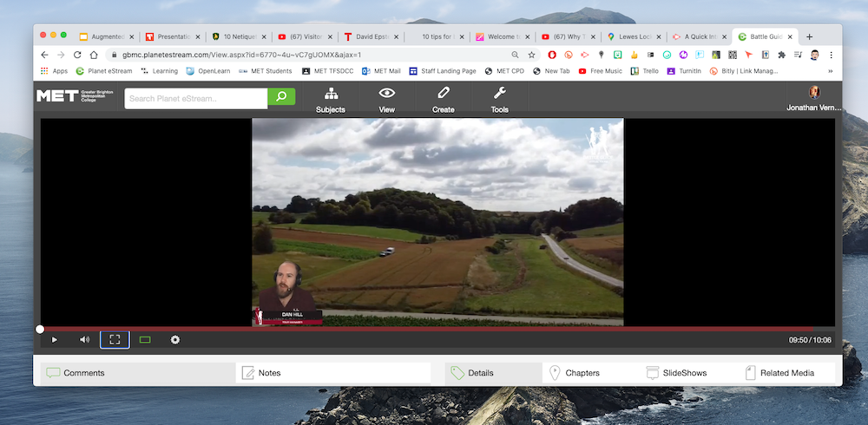The width and height of the screenshot is (868, 425).
Task: Play the video
Action: coord(54,340)
